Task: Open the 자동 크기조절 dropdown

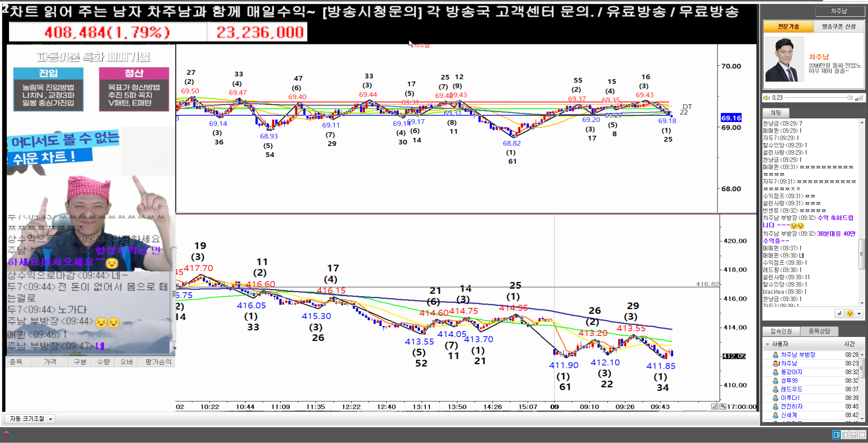Action: 50,419
